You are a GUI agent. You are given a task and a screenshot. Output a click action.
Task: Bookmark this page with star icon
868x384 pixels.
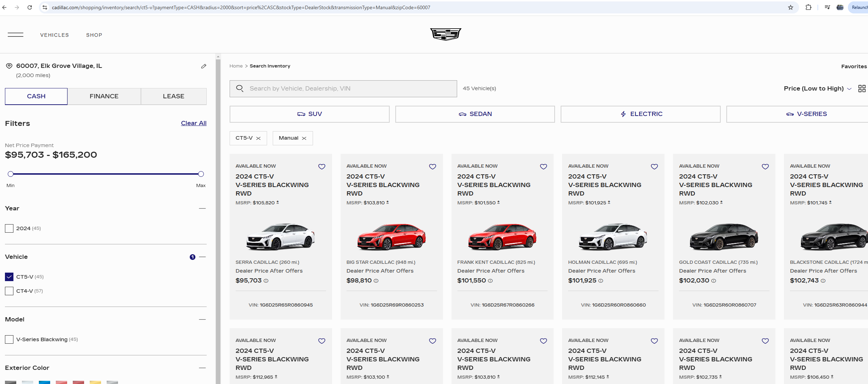(x=791, y=7)
